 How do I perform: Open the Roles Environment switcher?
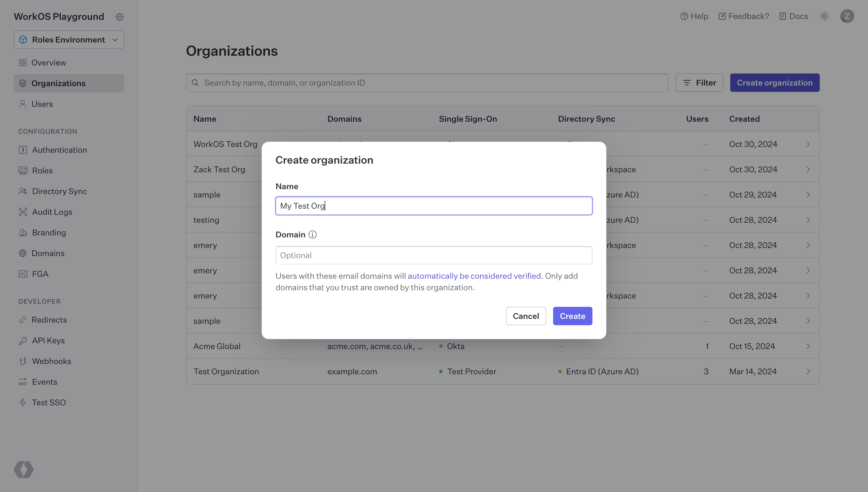pos(69,40)
